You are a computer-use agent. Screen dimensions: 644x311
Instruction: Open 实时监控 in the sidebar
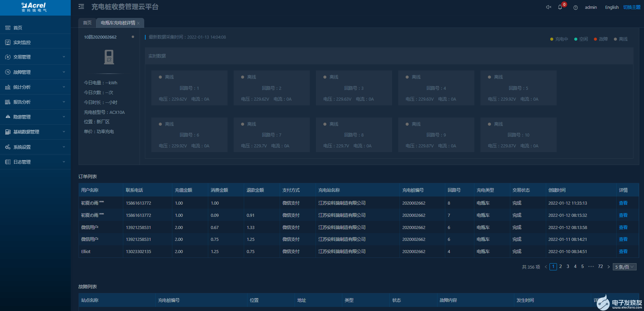click(x=35, y=42)
